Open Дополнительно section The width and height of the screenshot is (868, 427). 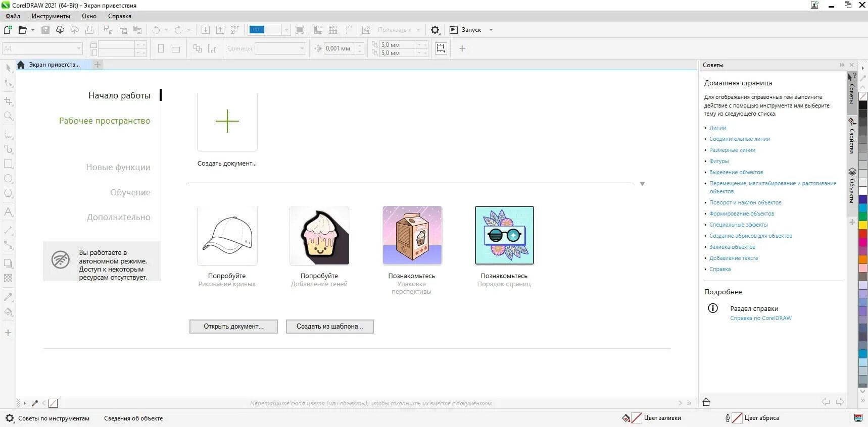tap(118, 217)
